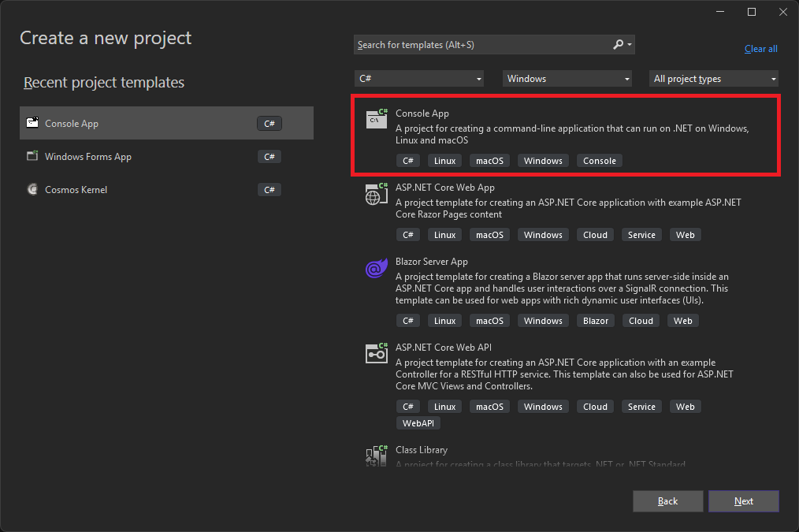Maximize the dialog window
The width and height of the screenshot is (799, 532).
click(752, 12)
